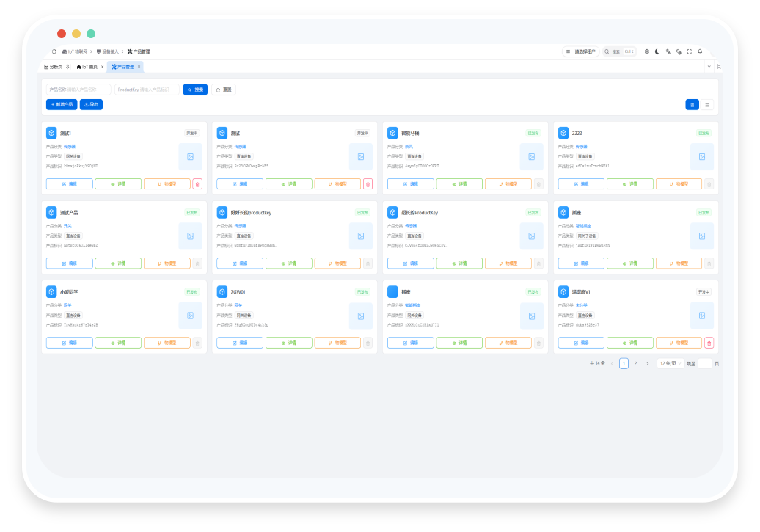Click the language switch icon in header
The image size is (760, 532).
coord(668,51)
